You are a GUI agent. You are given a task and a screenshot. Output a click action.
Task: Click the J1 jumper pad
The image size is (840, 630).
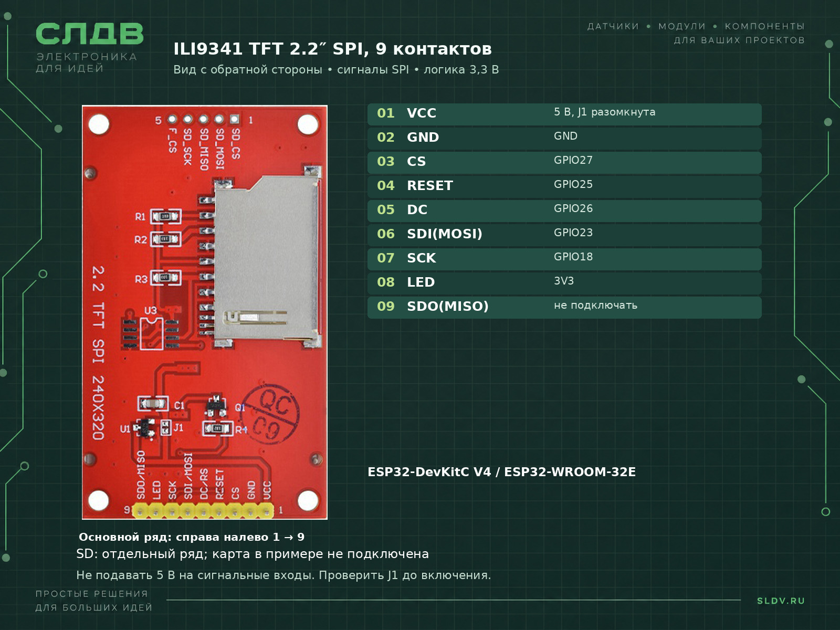165,427
